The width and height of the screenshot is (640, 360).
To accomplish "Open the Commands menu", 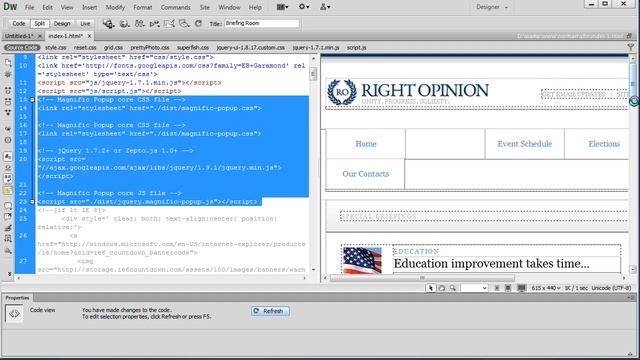I will tap(176, 7).
